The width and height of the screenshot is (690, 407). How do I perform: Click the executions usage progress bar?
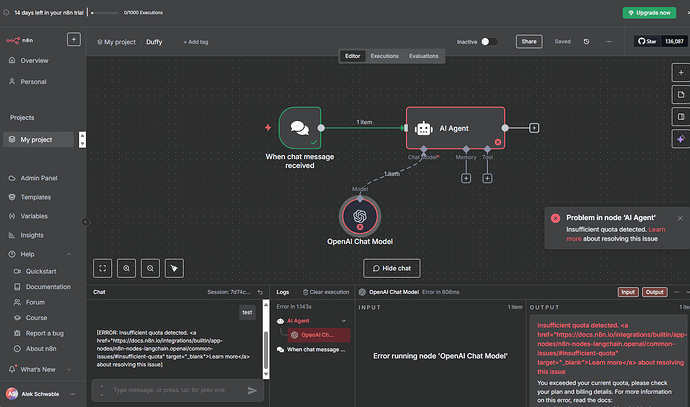tap(107, 13)
